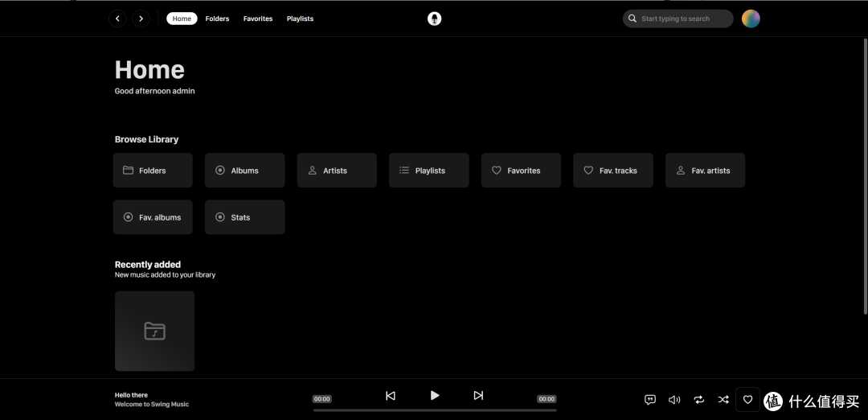Open the Albums library card

[x=244, y=171]
